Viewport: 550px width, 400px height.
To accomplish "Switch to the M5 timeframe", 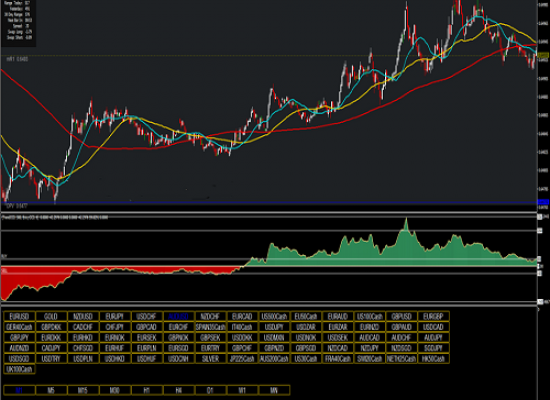I will [51, 390].
